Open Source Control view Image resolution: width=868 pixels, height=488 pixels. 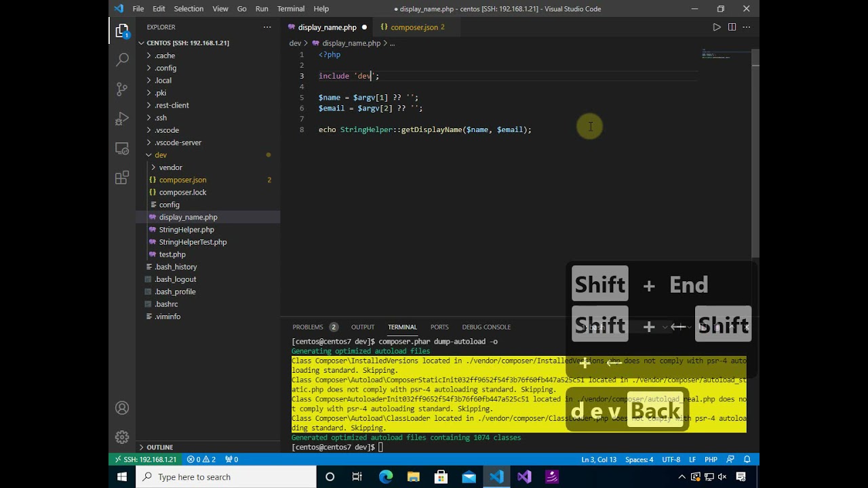click(x=122, y=89)
